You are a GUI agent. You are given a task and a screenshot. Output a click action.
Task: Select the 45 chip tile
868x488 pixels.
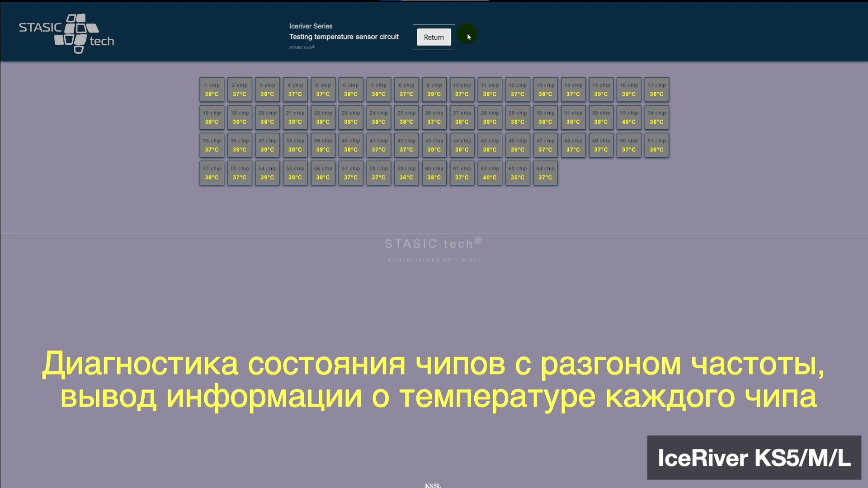click(x=490, y=145)
